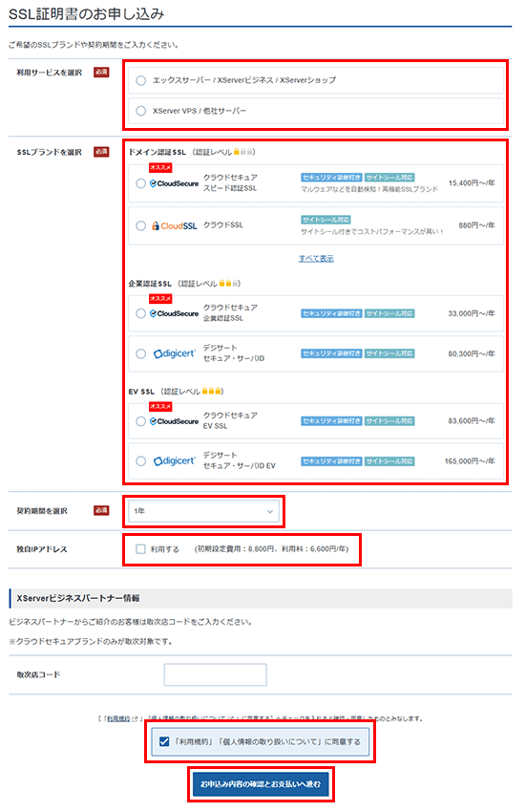
Task: Click the chevron arrow in the contract period selector
Action: tap(269, 512)
